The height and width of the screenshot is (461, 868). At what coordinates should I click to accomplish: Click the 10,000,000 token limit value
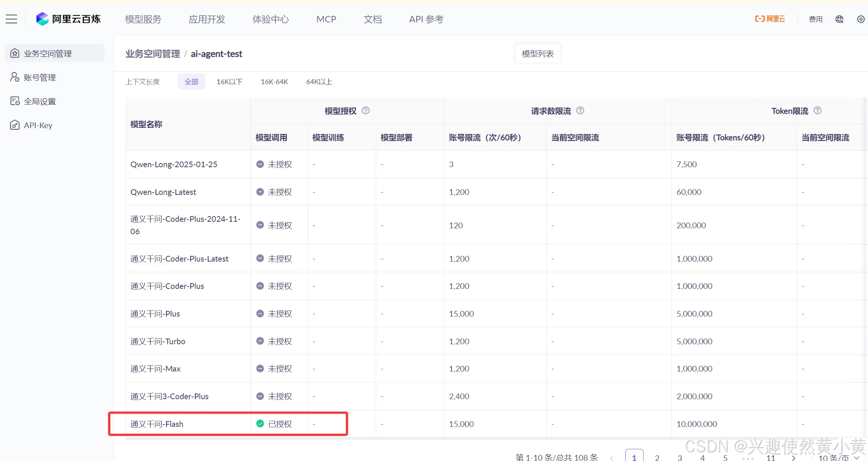(x=697, y=424)
